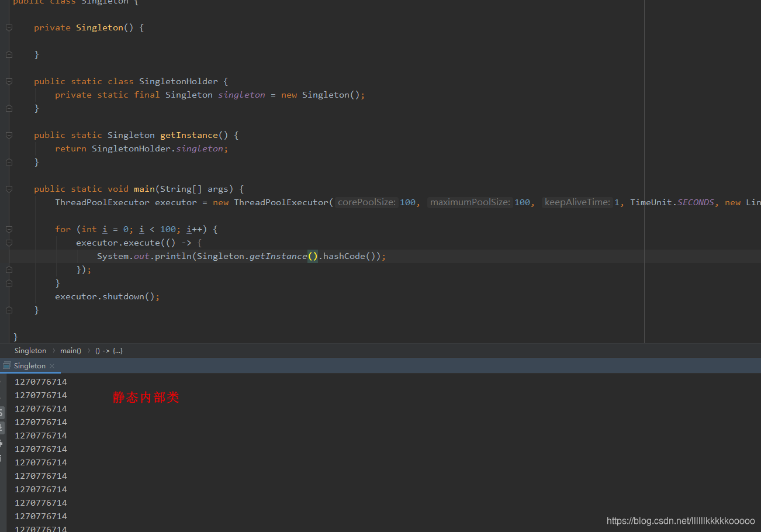This screenshot has height=532, width=761.
Task: Click fold end marker below 'return SingletonHolder.singleton'
Action: click(9, 162)
